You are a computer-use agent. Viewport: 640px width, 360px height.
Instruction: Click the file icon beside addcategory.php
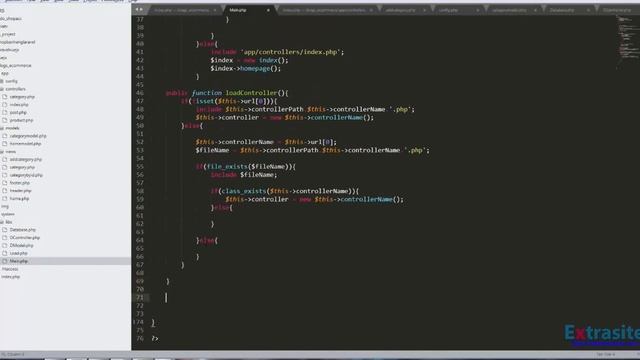5,159
